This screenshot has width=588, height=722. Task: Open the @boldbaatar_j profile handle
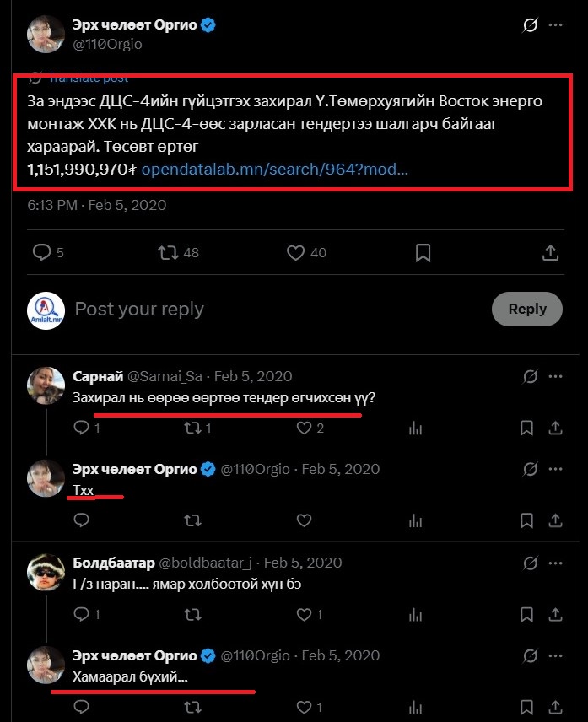click(206, 563)
